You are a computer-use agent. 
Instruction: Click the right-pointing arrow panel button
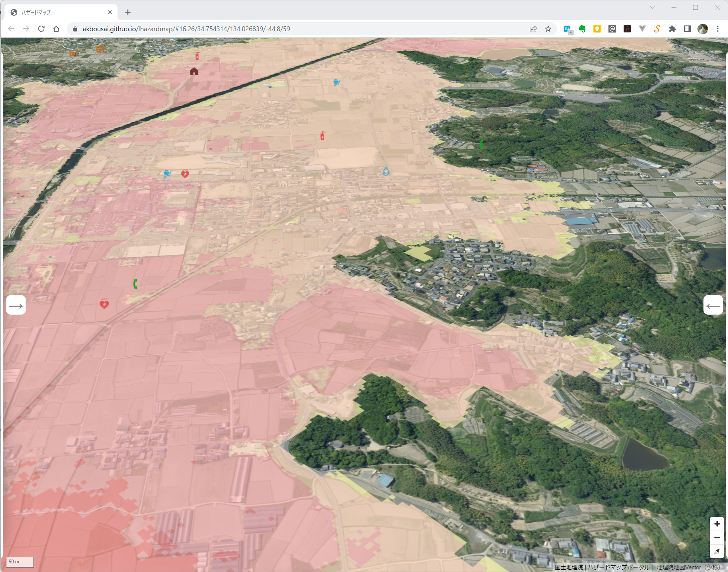pos(16,306)
